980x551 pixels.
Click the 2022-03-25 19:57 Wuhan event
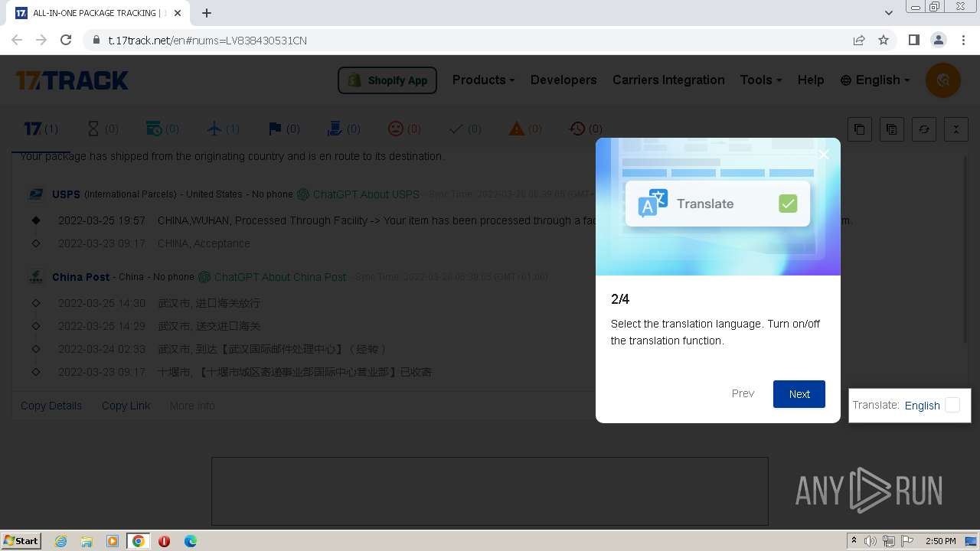(x=455, y=220)
